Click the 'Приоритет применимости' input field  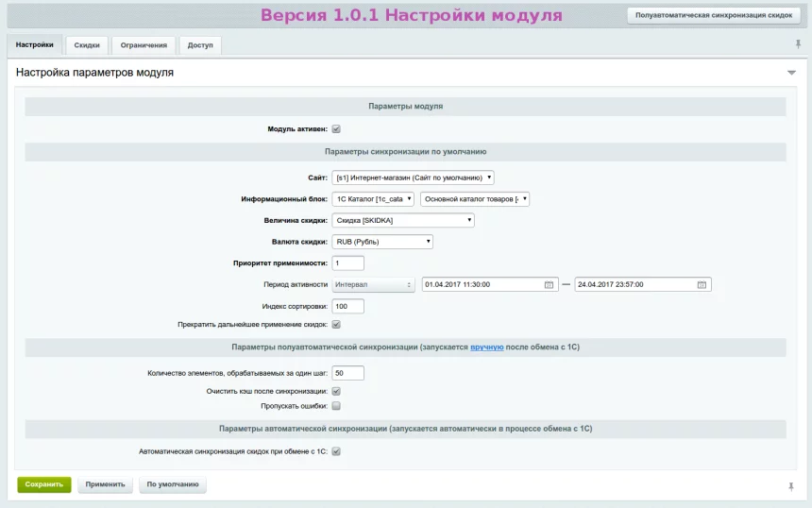coord(347,262)
